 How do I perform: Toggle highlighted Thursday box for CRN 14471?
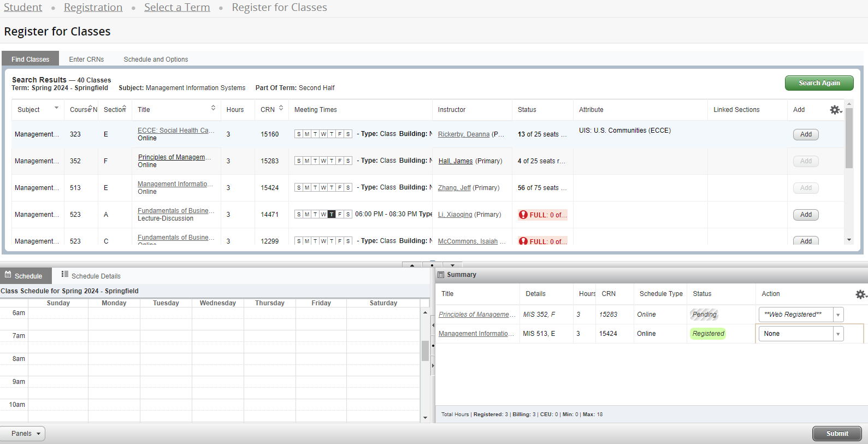(332, 215)
